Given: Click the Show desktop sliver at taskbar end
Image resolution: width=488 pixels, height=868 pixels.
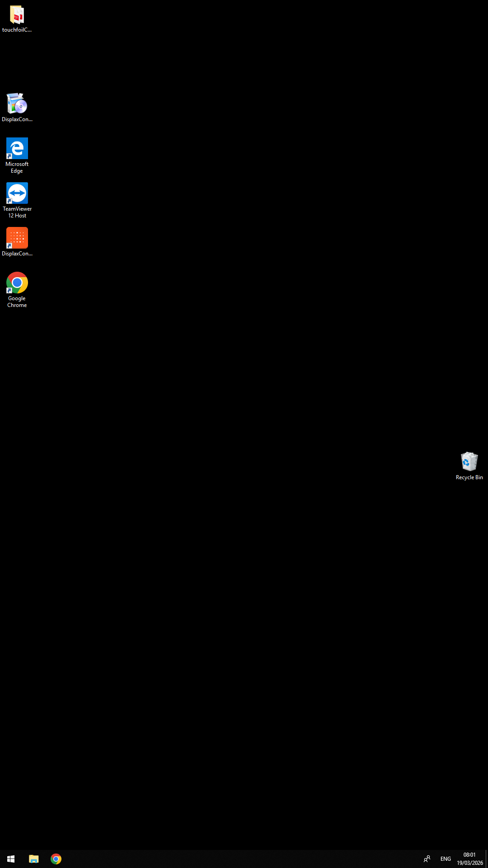Looking at the screenshot, I should coord(486,859).
